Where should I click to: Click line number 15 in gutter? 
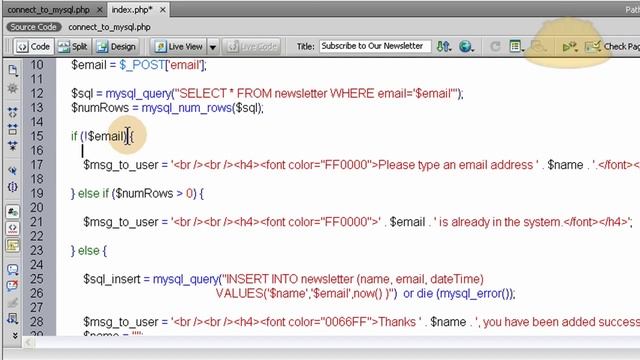(37, 136)
